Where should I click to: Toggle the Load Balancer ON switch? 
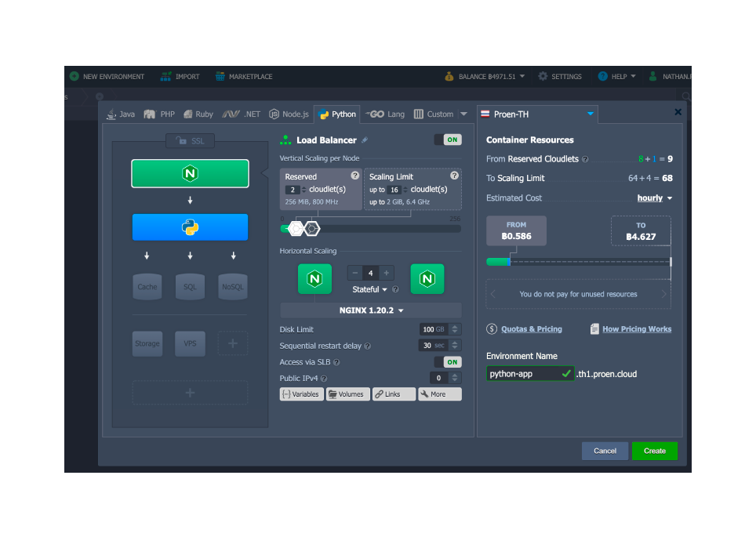pos(448,140)
